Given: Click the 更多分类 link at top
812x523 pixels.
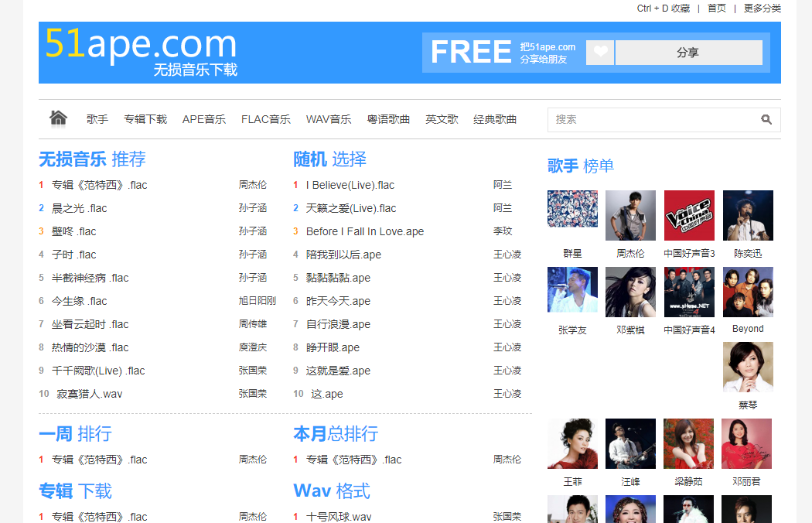Looking at the screenshot, I should coord(763,9).
